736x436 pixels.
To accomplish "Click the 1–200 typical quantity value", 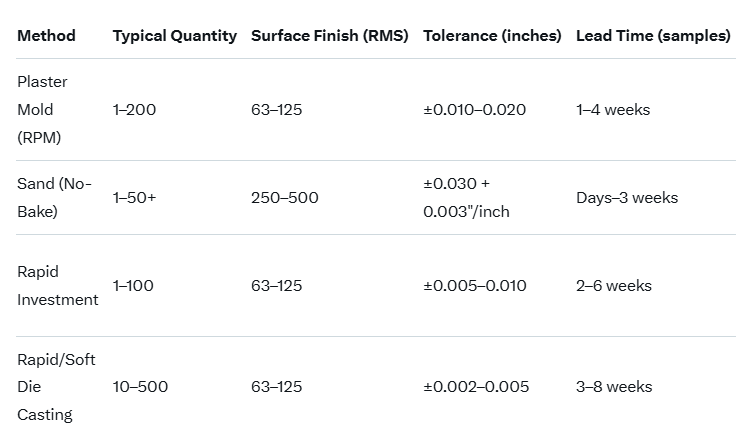I will 135,110.
